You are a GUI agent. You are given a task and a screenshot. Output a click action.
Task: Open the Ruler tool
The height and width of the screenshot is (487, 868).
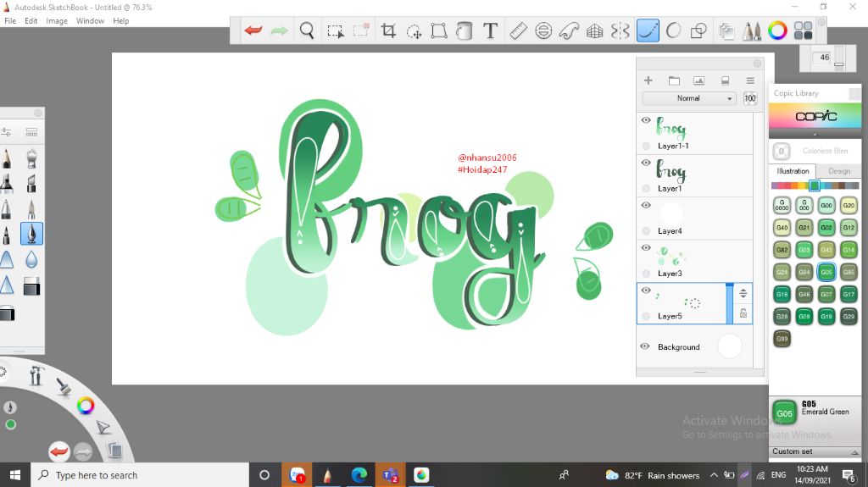pyautogui.click(x=518, y=31)
